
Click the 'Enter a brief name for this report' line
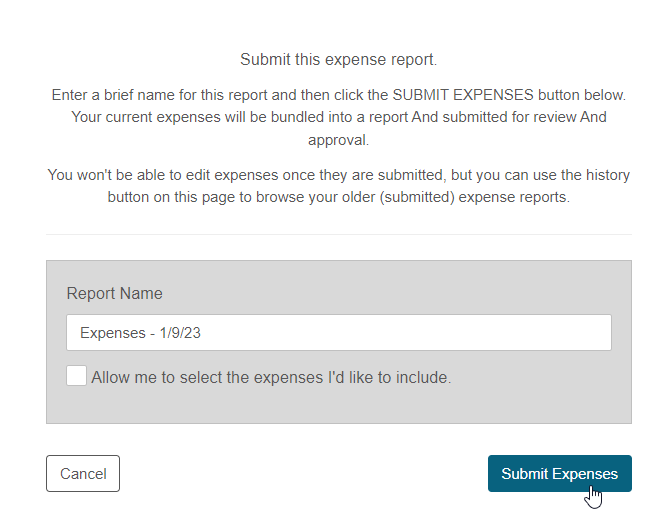point(339,95)
